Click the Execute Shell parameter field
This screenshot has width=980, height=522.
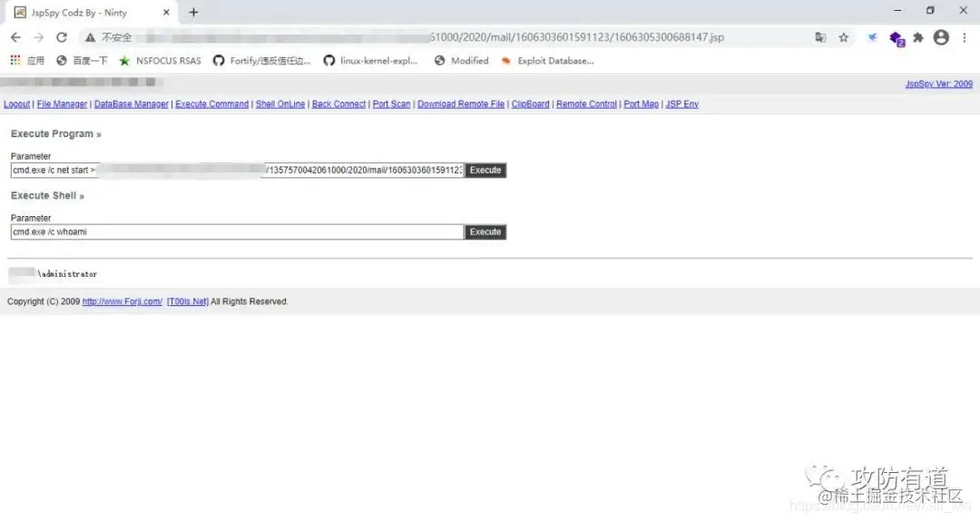(x=237, y=231)
